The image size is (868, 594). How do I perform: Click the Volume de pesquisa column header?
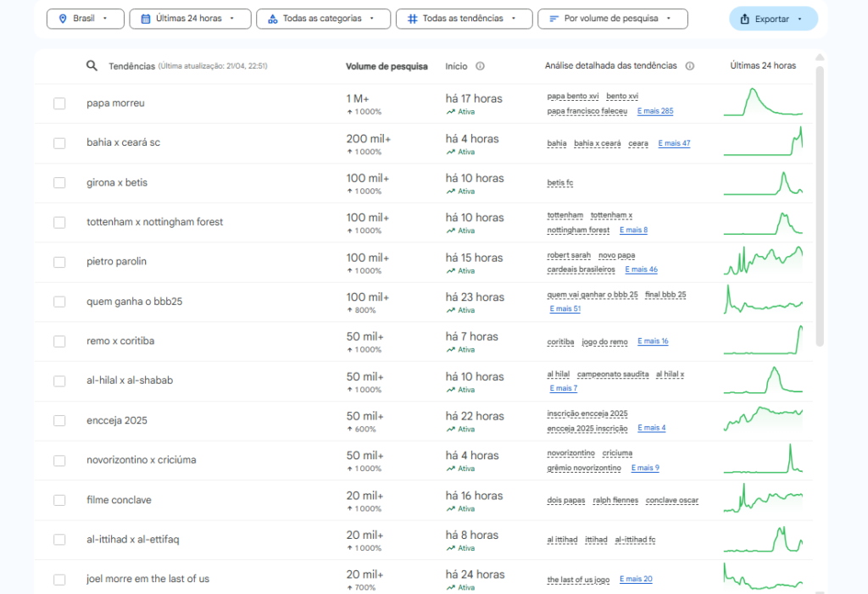click(387, 66)
